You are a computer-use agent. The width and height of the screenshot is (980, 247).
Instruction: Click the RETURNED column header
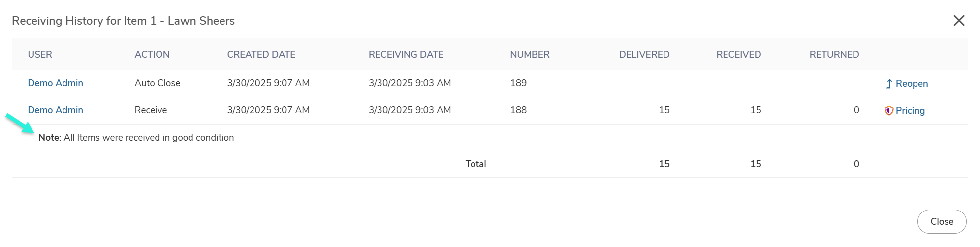(x=834, y=54)
